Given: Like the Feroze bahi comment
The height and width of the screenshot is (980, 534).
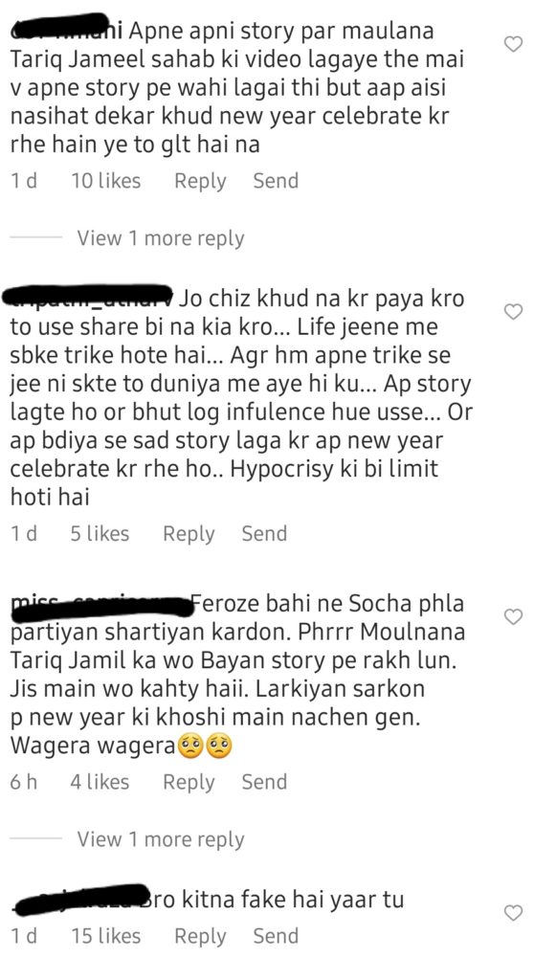Looking at the screenshot, I should (x=513, y=617).
